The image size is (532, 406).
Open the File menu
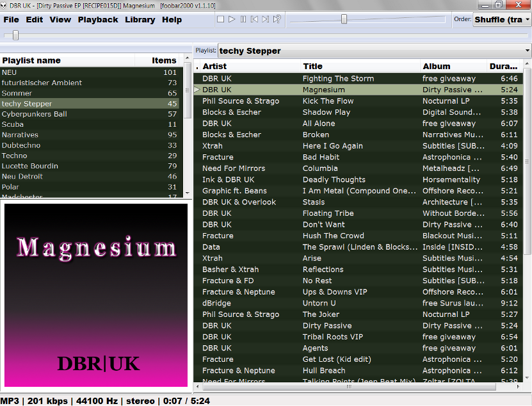(x=11, y=20)
